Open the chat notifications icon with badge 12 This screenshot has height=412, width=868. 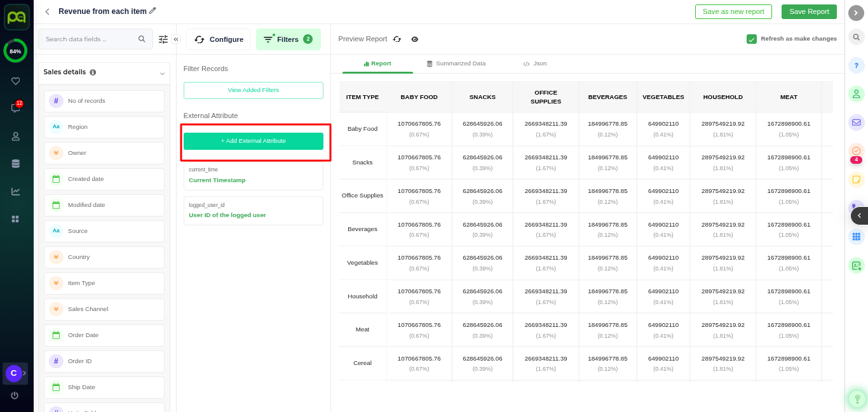tap(15, 109)
